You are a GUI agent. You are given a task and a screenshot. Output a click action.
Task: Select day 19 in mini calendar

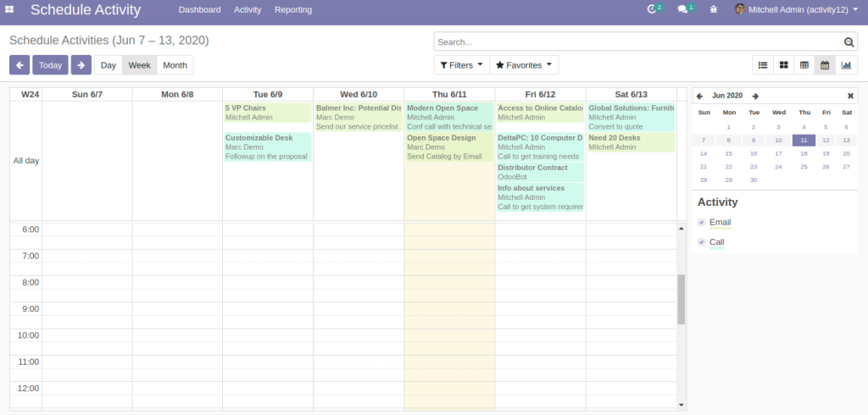coord(826,154)
